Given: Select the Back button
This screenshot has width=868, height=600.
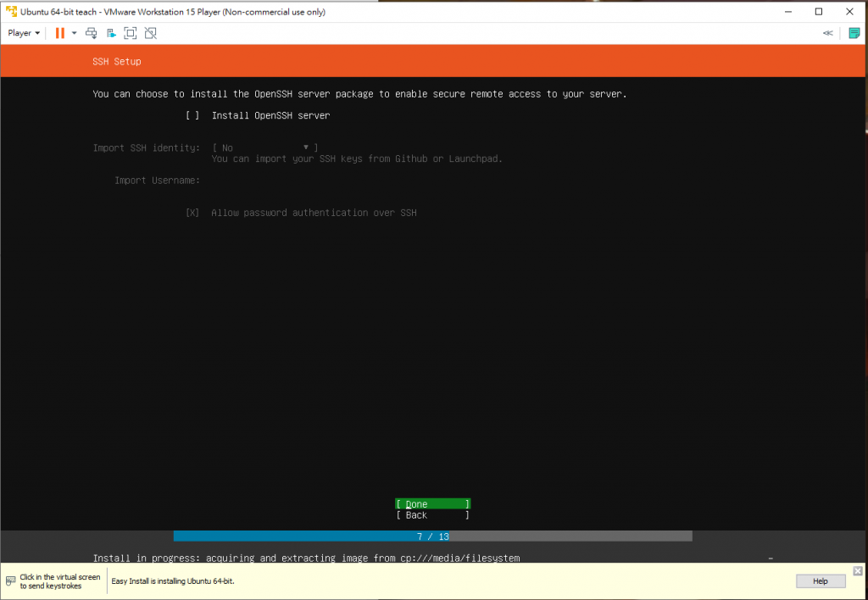Looking at the screenshot, I should (x=433, y=515).
